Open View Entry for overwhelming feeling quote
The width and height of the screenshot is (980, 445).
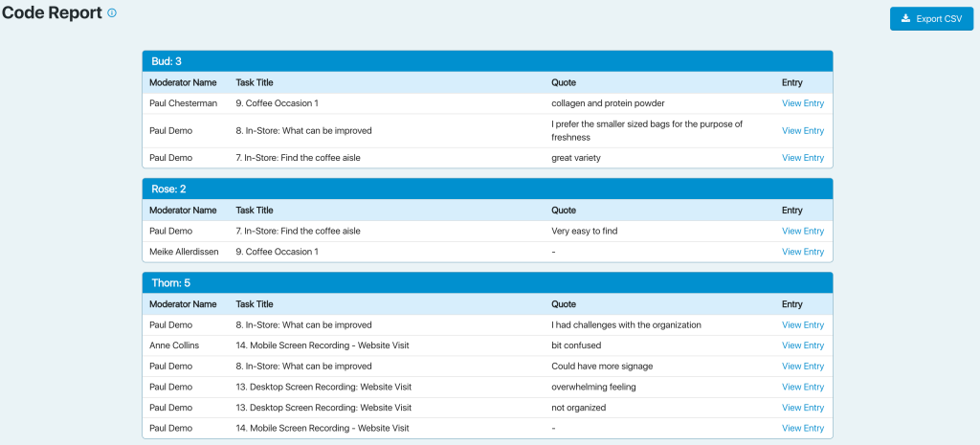(803, 387)
